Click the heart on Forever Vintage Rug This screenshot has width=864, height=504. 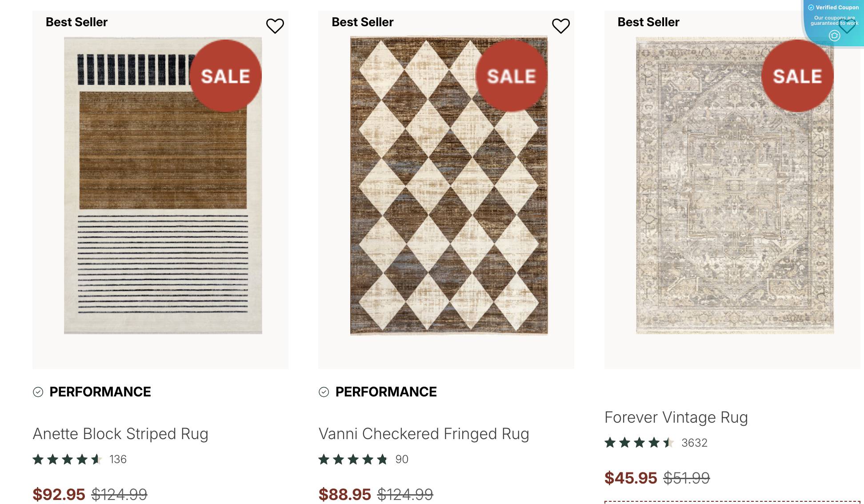pos(848,26)
